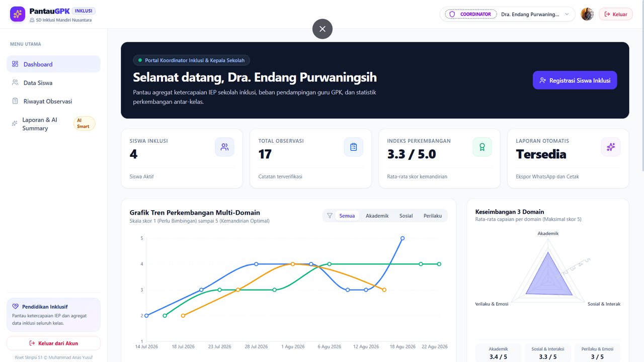This screenshot has height=362, width=644.
Task: Click the Catatan terverifikasi caption
Action: pos(280,176)
